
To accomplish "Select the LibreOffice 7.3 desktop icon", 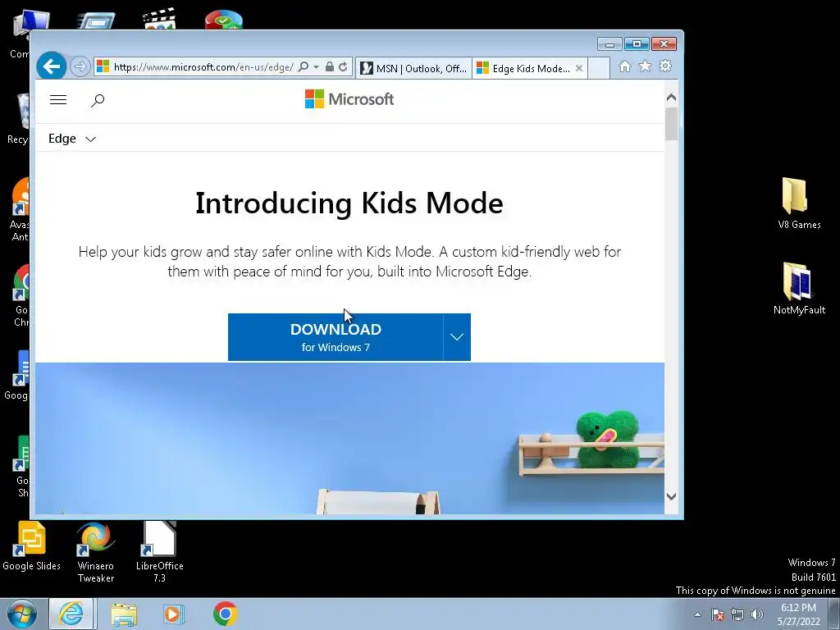I will point(159,552).
